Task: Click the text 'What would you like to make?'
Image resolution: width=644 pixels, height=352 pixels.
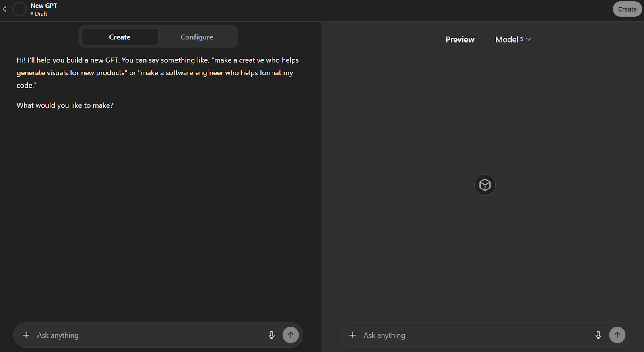Action: (65, 105)
